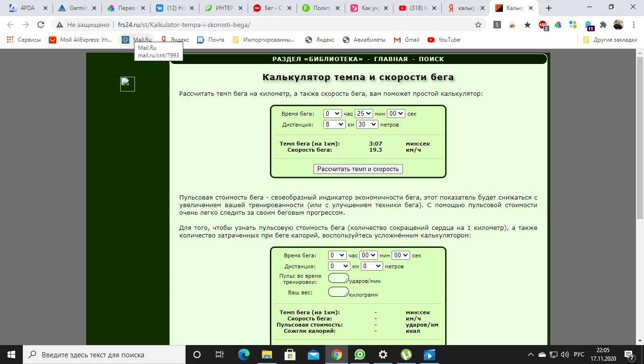The width and height of the screenshot is (644, 364).
Task: Open the meters dropdown in the advanced calculator
Action: coord(372,266)
